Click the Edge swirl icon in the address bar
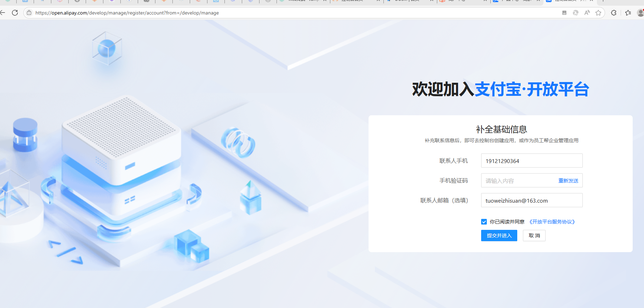The height and width of the screenshot is (308, 644). [576, 13]
